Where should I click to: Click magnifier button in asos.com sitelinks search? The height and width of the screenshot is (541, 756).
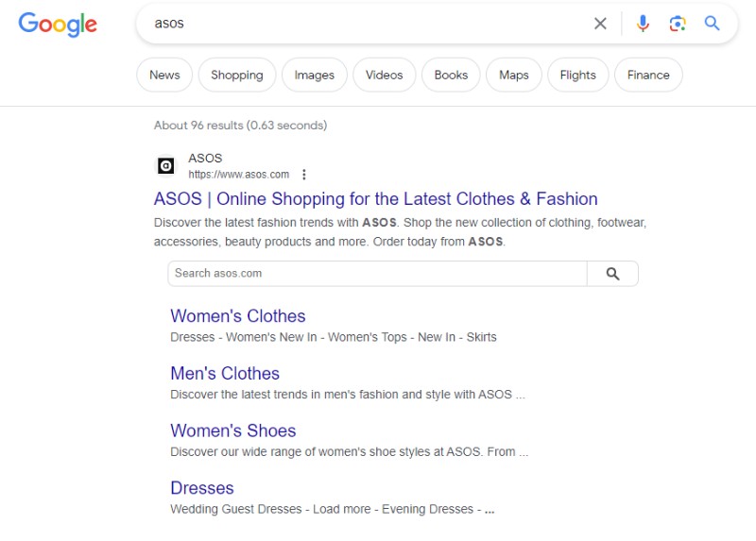[x=612, y=274]
